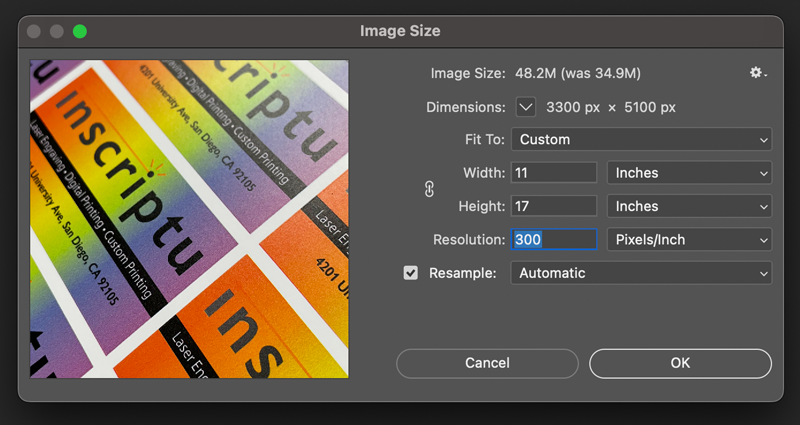Click the middle gray minimize window button

pyautogui.click(x=57, y=31)
